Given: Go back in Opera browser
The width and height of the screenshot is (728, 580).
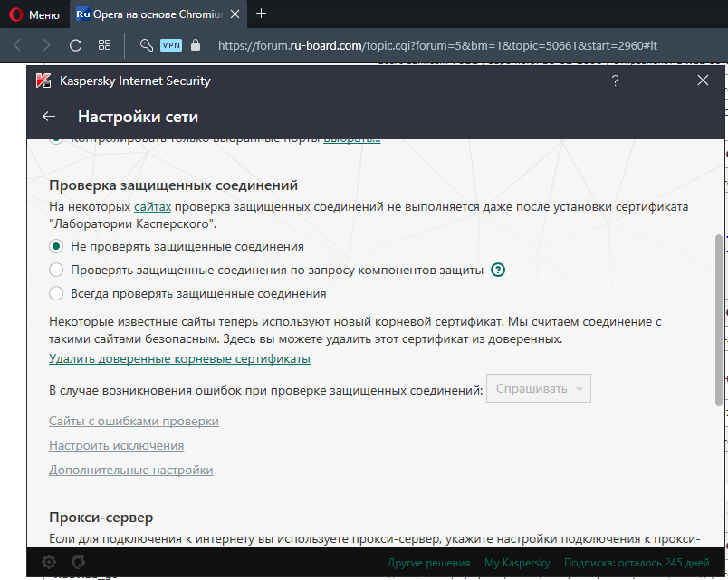Looking at the screenshot, I should coord(17,45).
